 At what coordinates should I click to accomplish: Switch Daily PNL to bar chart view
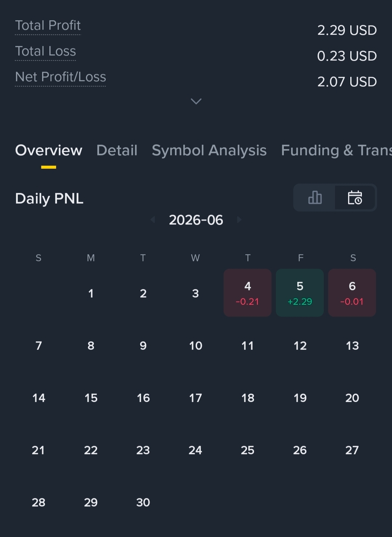pos(315,198)
